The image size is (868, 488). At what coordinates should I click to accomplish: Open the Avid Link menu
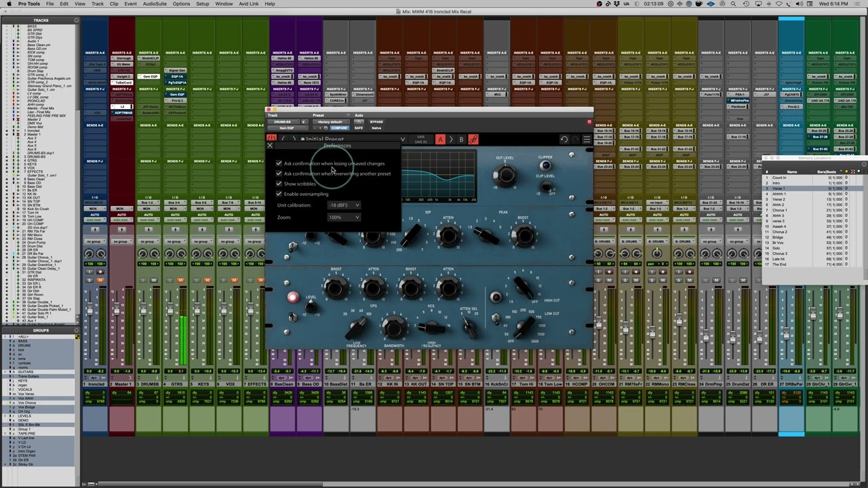point(249,4)
